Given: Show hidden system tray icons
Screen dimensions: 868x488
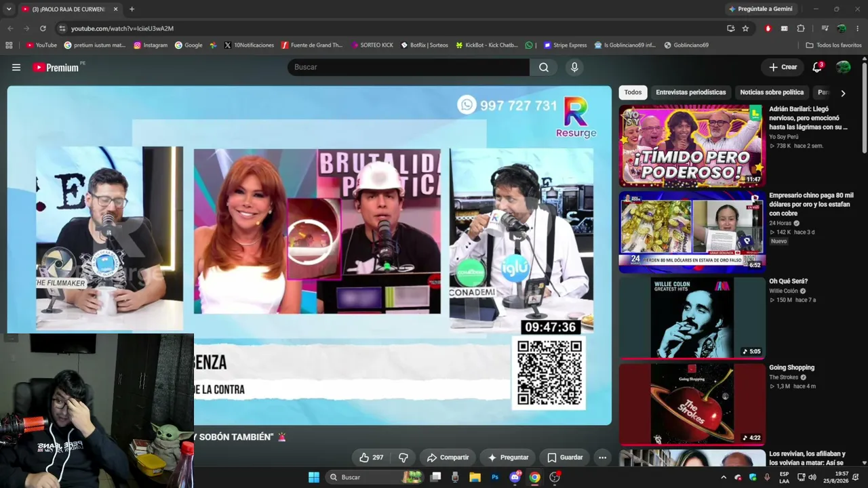Looking at the screenshot, I should (x=723, y=477).
